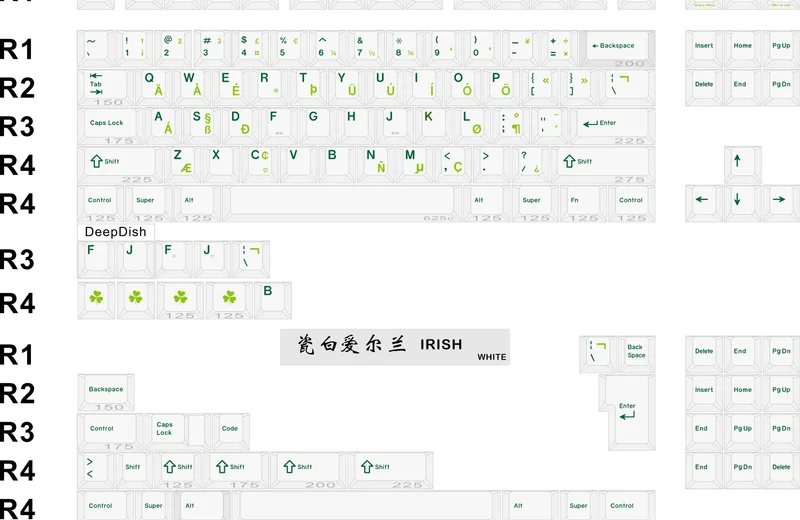This screenshot has height=520, width=800.
Task: Click the U Ú keycap
Action: [x=386, y=87]
